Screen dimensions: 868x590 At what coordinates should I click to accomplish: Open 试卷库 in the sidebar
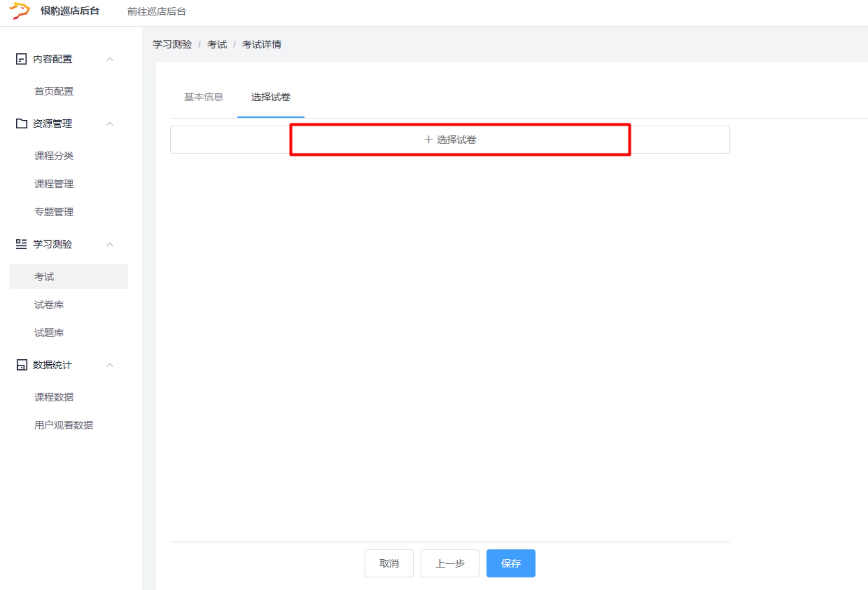pos(49,305)
